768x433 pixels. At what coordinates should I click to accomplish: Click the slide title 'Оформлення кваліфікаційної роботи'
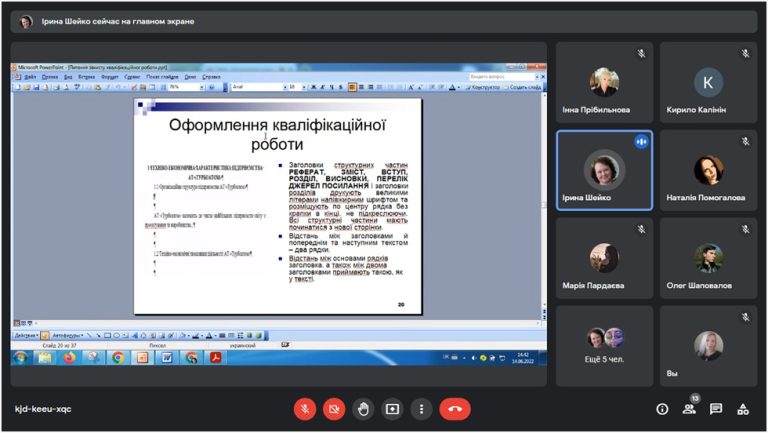pos(277,134)
